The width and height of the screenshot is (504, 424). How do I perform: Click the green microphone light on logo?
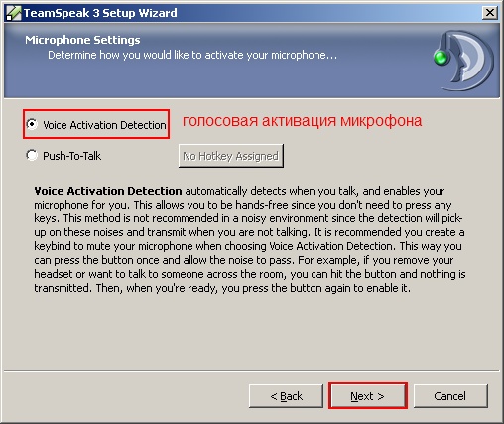(441, 58)
